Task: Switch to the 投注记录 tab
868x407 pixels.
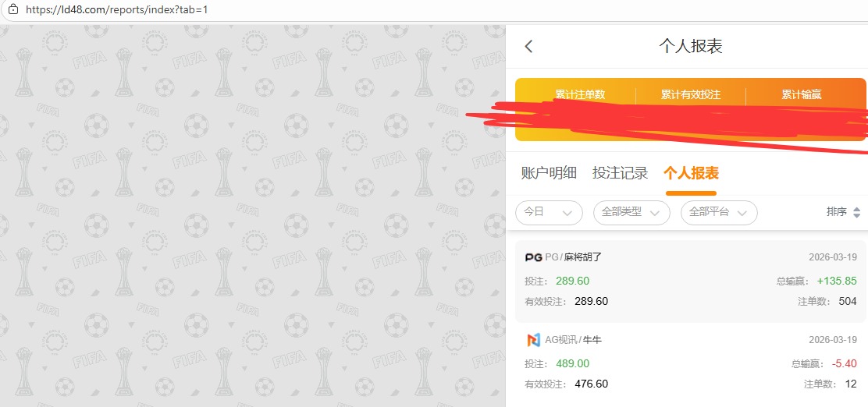Action: tap(620, 173)
